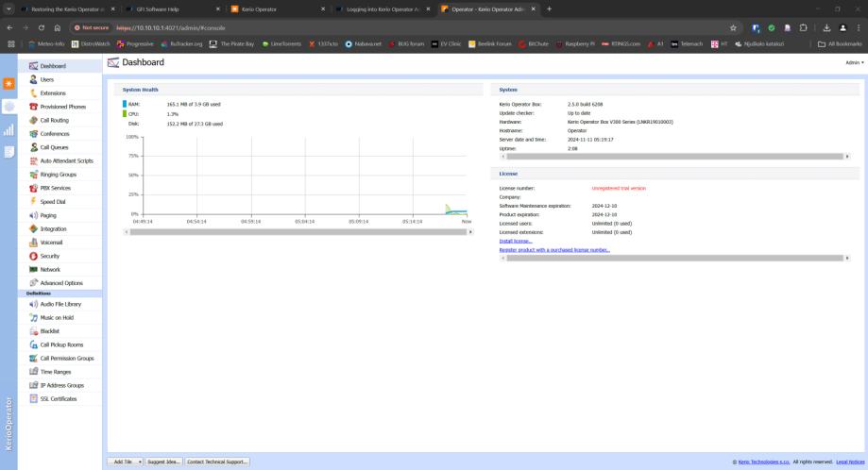Open the DistroWatch bookmark
Screen dimensions: 868x470
[x=91, y=43]
